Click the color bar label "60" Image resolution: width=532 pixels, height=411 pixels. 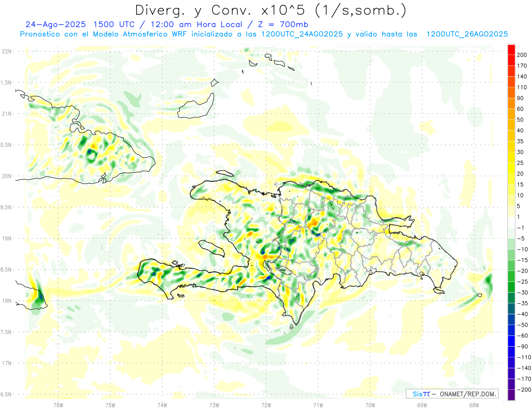point(520,109)
